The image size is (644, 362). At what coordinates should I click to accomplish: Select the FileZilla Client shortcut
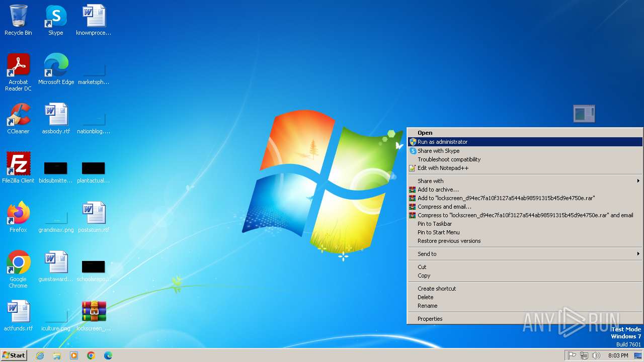pyautogui.click(x=18, y=167)
